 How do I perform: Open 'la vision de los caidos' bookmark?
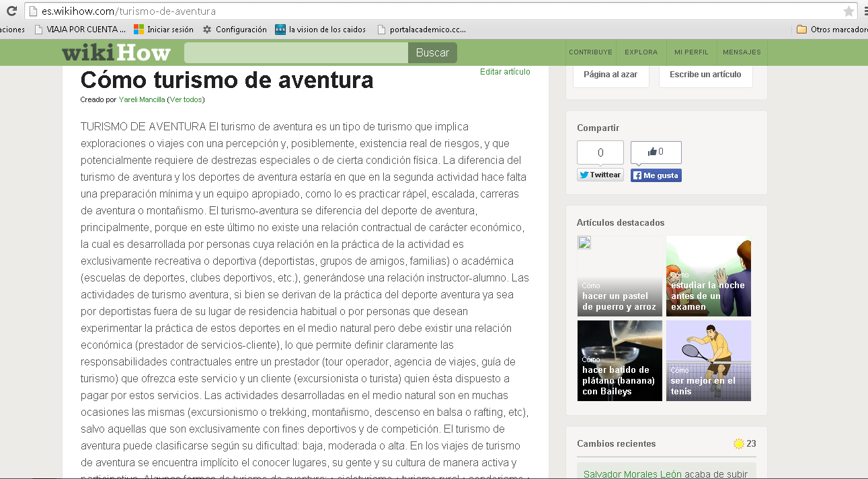pos(321,30)
